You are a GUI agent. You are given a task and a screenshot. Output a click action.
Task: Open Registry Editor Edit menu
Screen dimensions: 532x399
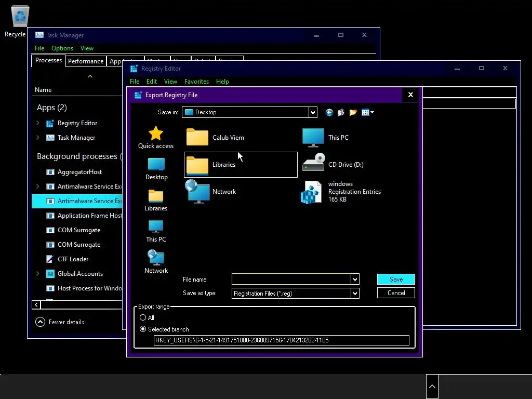[151, 82]
